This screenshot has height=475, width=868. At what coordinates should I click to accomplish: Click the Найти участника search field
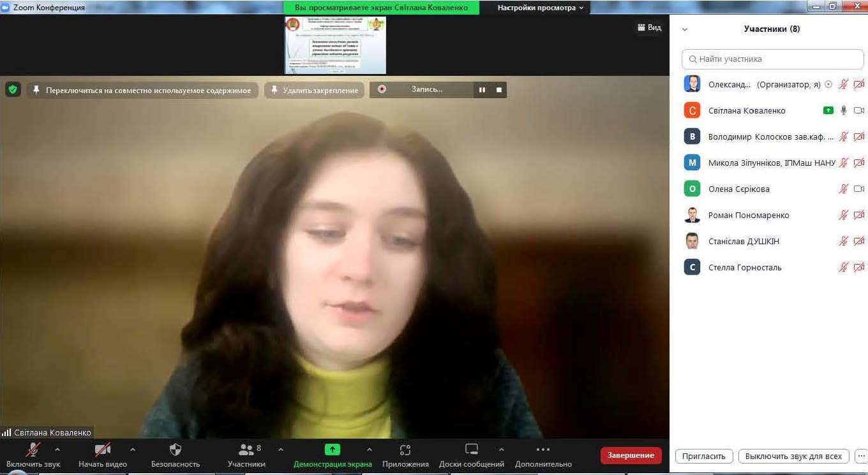772,59
